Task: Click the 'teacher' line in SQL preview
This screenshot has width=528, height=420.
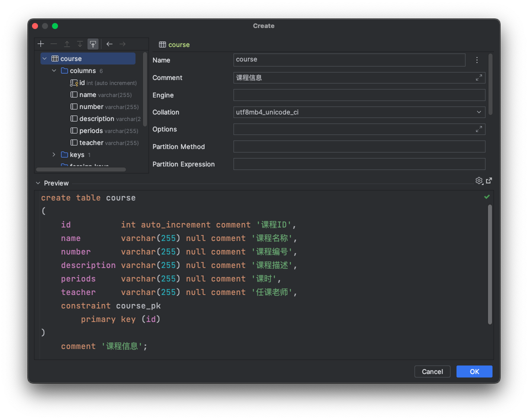Action: pyautogui.click(x=179, y=292)
